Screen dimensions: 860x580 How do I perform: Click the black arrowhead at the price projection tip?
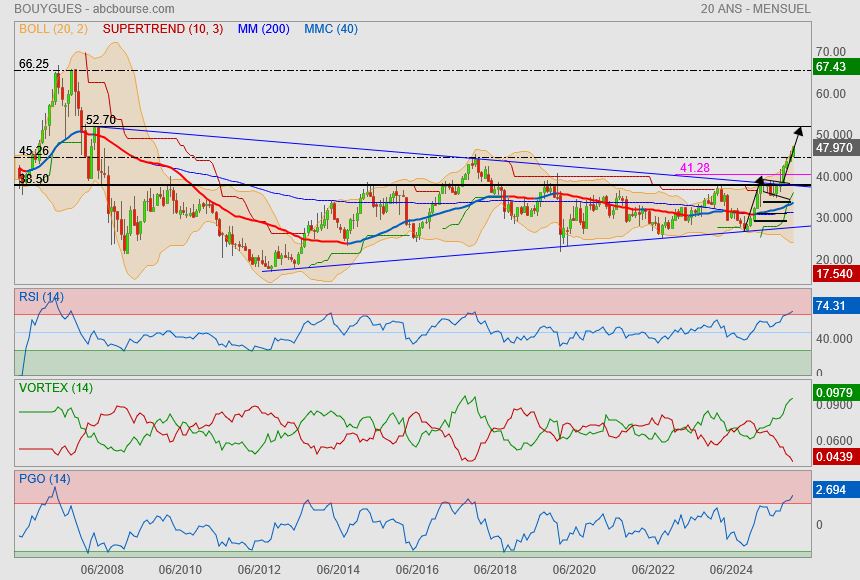pyautogui.click(x=798, y=131)
